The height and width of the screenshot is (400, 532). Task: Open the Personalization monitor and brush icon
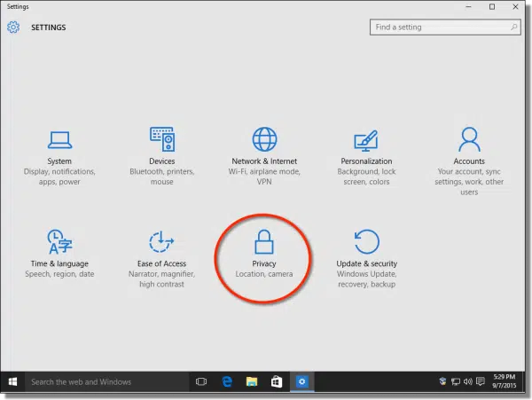tap(366, 140)
